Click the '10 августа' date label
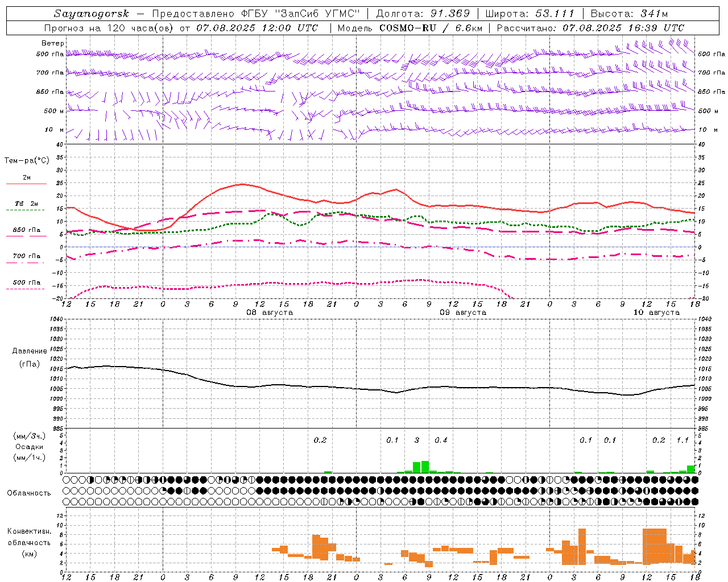 click(656, 313)
